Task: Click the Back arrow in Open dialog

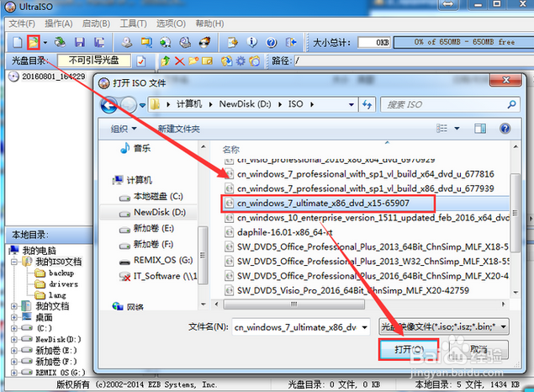Action: pyautogui.click(x=109, y=104)
